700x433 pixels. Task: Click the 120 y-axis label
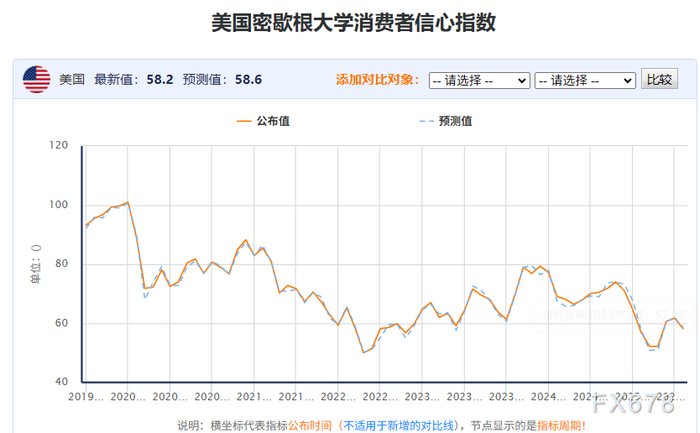tap(58, 145)
